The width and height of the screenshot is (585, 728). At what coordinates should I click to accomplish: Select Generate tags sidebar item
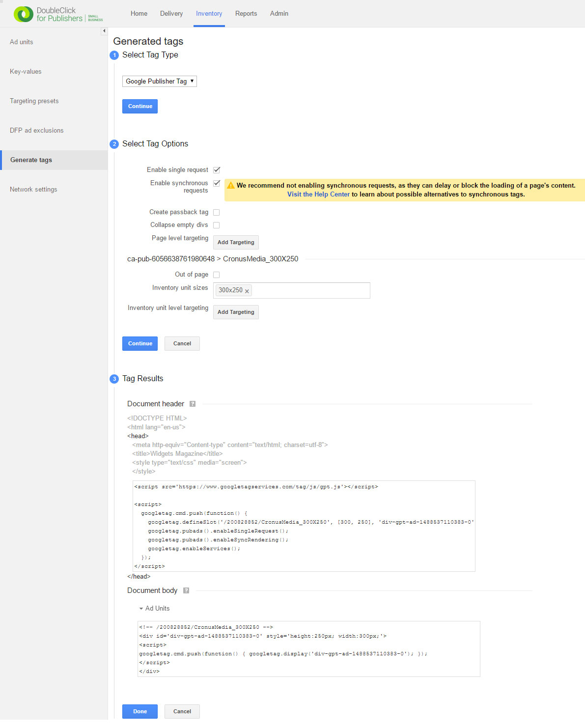54,160
